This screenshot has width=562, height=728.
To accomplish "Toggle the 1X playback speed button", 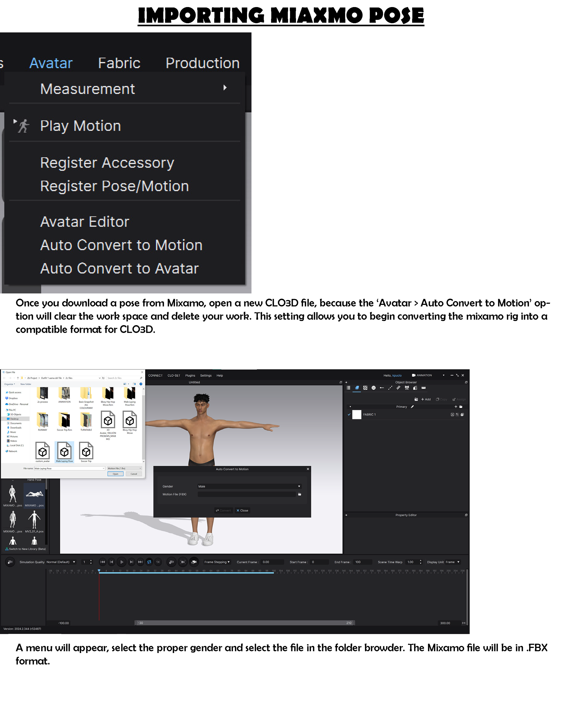I will [x=158, y=562].
